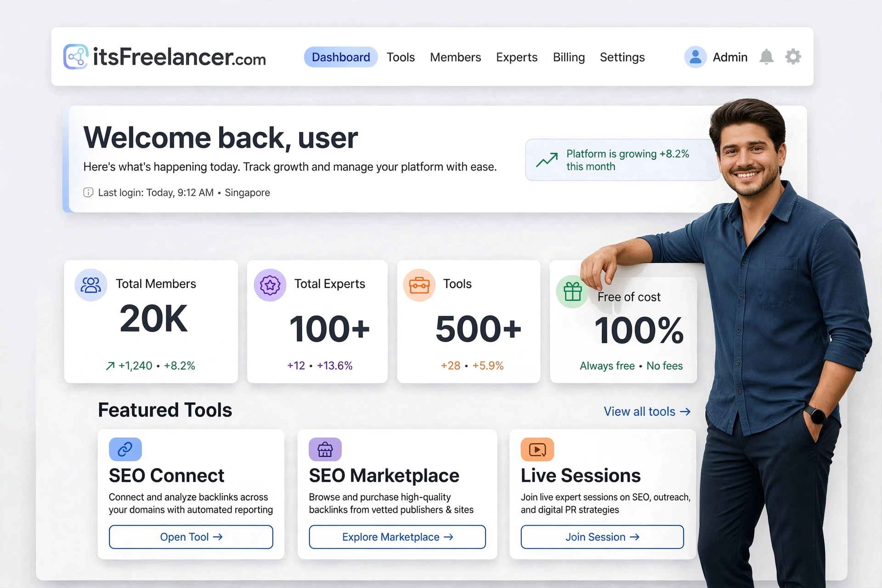
Task: Click the itsFreelancer.com logo icon
Action: click(x=76, y=57)
